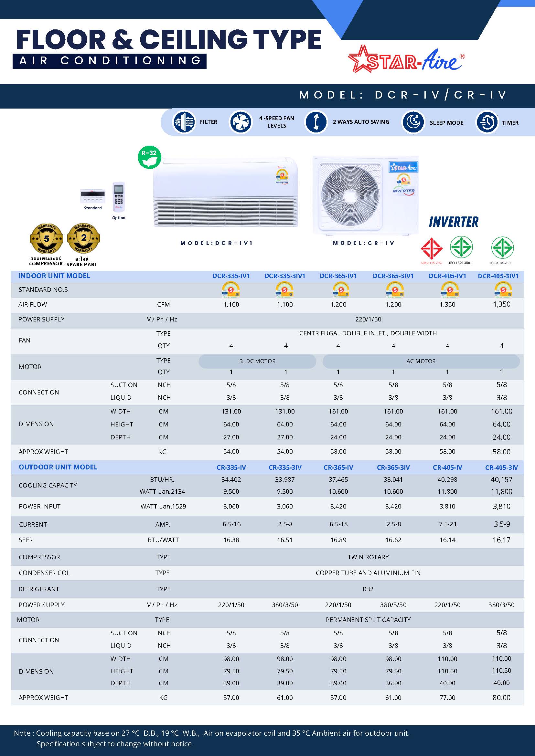Select the CR-405-3IV outdoor model header

[x=501, y=467]
